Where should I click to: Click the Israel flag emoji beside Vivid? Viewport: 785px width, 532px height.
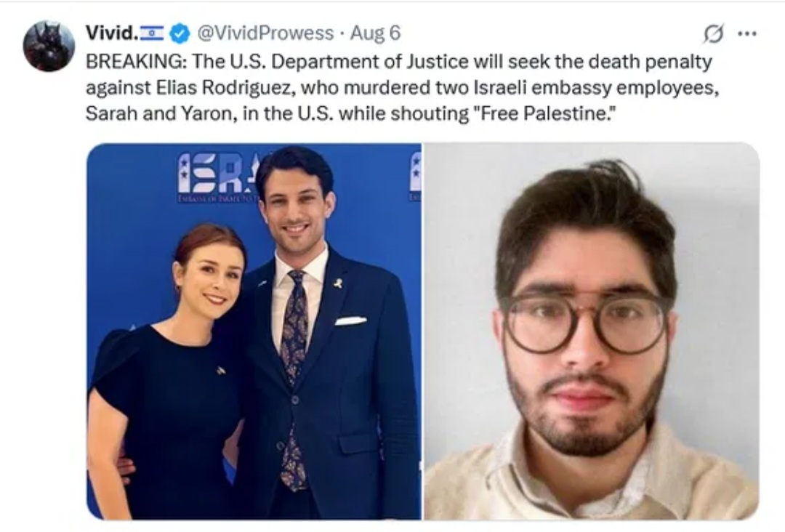(152, 33)
